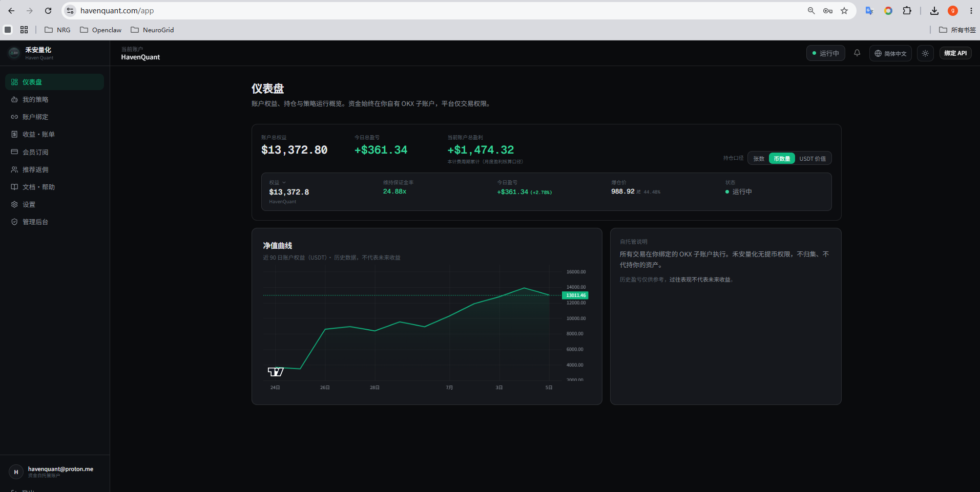Click the orange profile avatar in toolbar

tap(953, 11)
